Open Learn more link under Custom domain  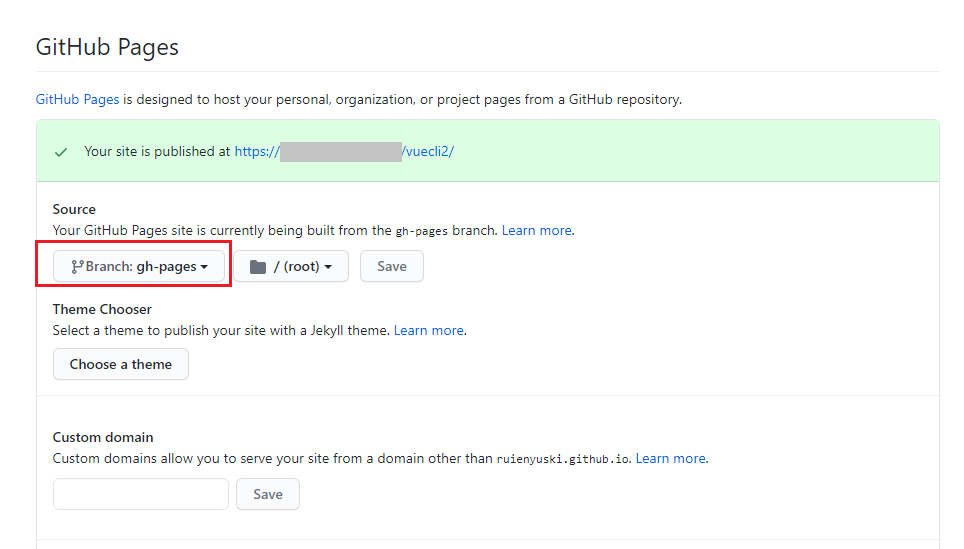point(671,459)
